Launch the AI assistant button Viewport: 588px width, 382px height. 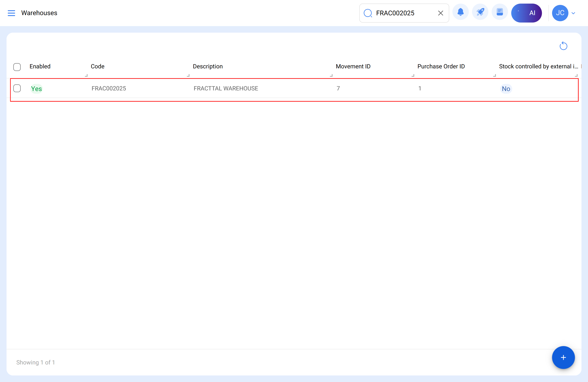click(x=526, y=13)
